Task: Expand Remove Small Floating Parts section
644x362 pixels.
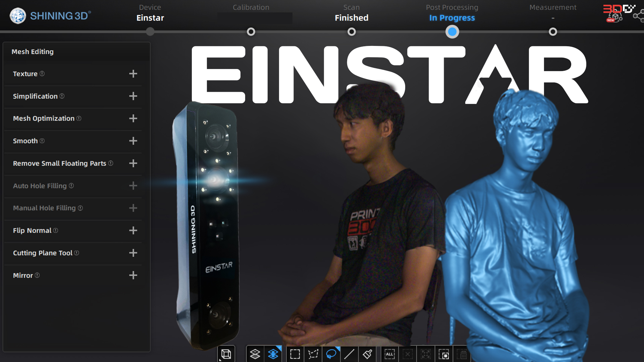Action: [133, 163]
